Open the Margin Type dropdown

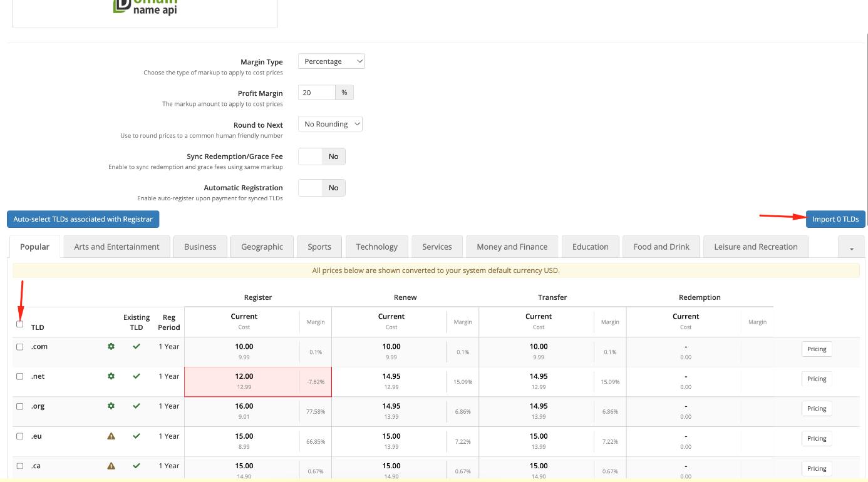331,61
